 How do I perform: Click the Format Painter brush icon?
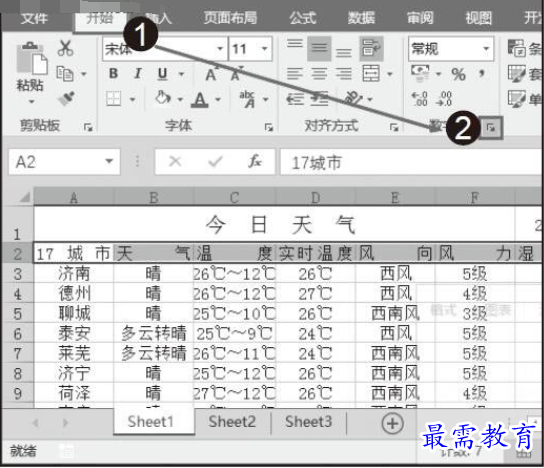click(66, 99)
